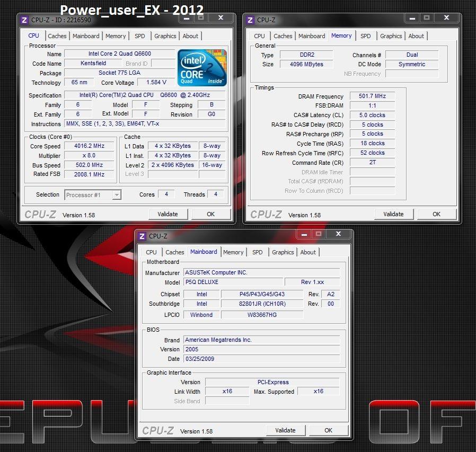The width and height of the screenshot is (476, 452).
Task: Select SPD tab in the Memory window
Action: [366, 36]
